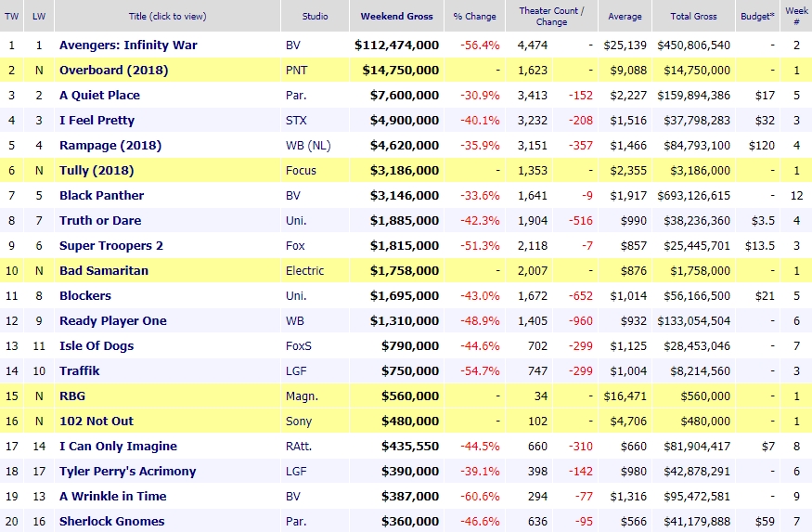This screenshot has height=532, width=812.
Task: Click the WB (NL) studio cell
Action: (x=308, y=145)
